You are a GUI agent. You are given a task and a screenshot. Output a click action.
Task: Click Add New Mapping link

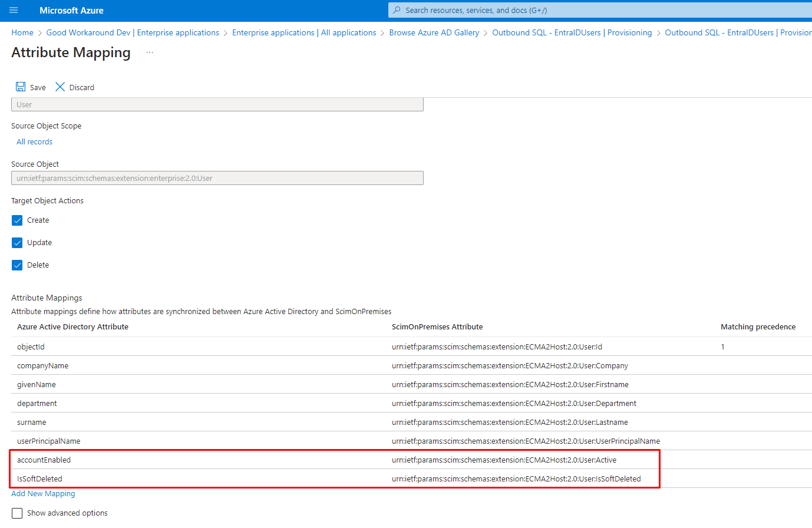click(x=43, y=494)
